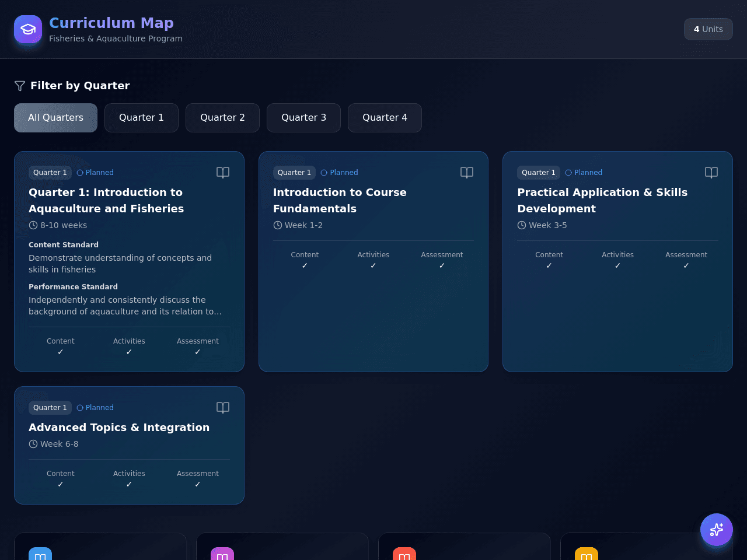Click Planned status on Aquaculture and Fisheries card
The width and height of the screenshot is (747, 560).
tap(95, 173)
